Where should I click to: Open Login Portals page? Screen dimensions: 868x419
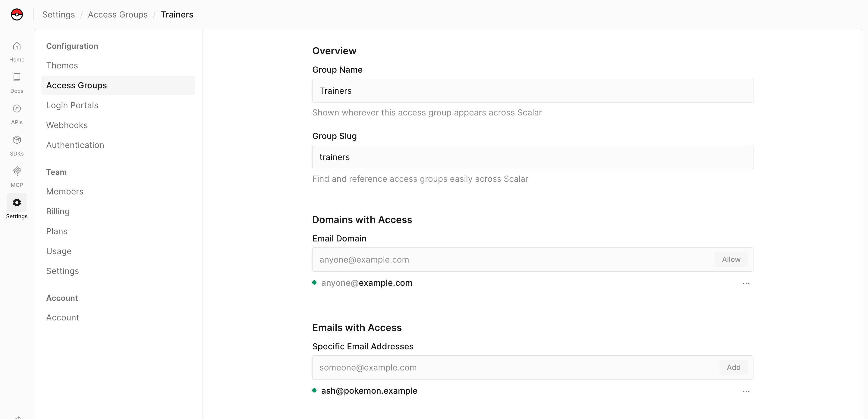(118, 105)
